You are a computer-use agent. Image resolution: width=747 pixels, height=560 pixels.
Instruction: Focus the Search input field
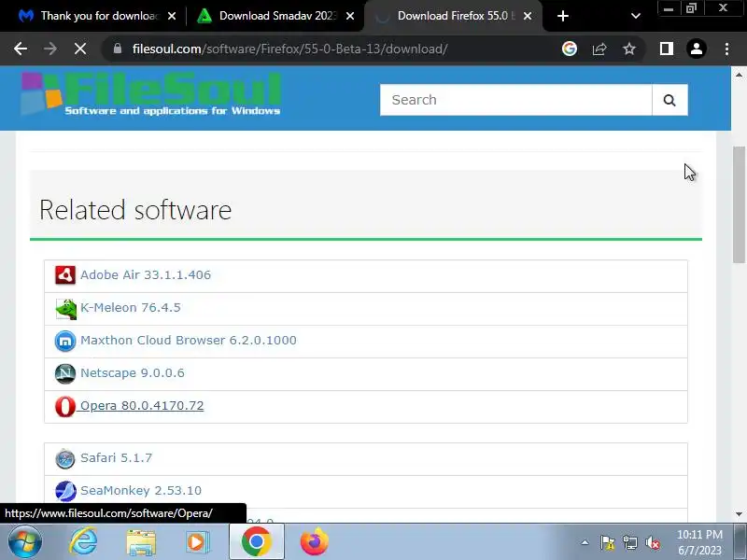pos(516,100)
